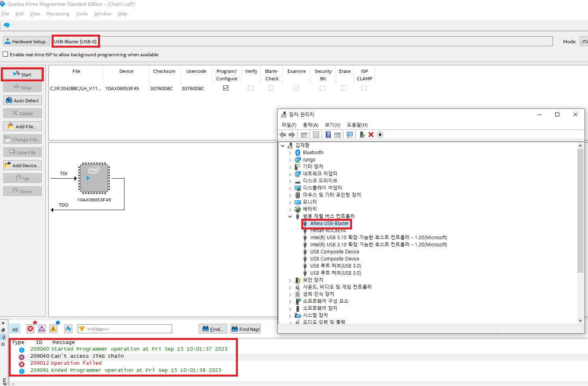Open the blue help icon in Device Manager
588x386 pixels.
(x=328, y=135)
